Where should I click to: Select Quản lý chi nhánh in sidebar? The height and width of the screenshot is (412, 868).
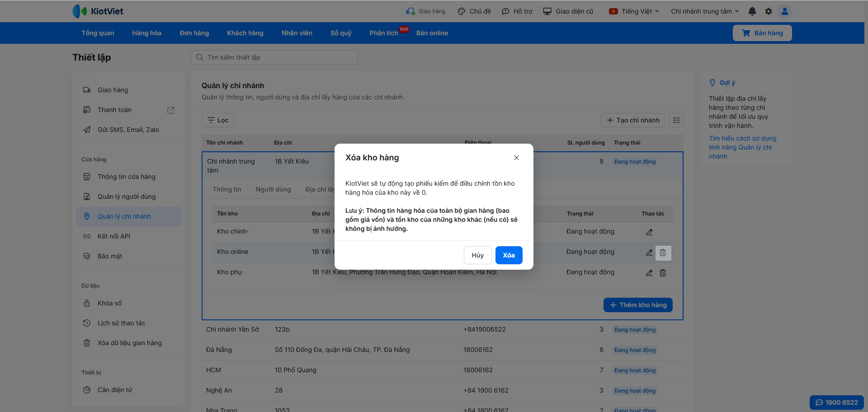[129, 216]
